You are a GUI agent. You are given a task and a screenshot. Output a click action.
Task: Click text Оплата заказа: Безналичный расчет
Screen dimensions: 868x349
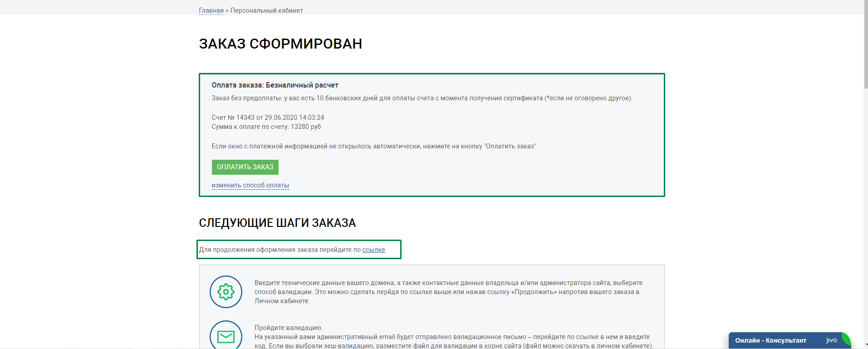click(275, 85)
